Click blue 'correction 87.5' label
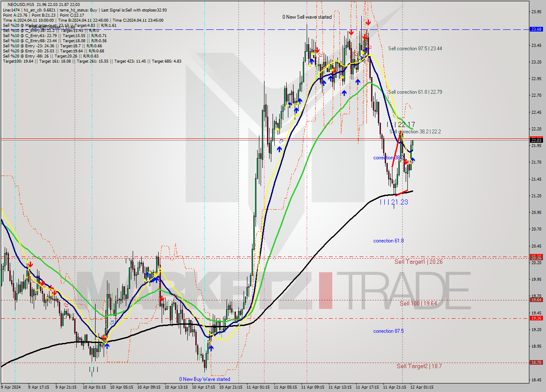 click(388, 331)
